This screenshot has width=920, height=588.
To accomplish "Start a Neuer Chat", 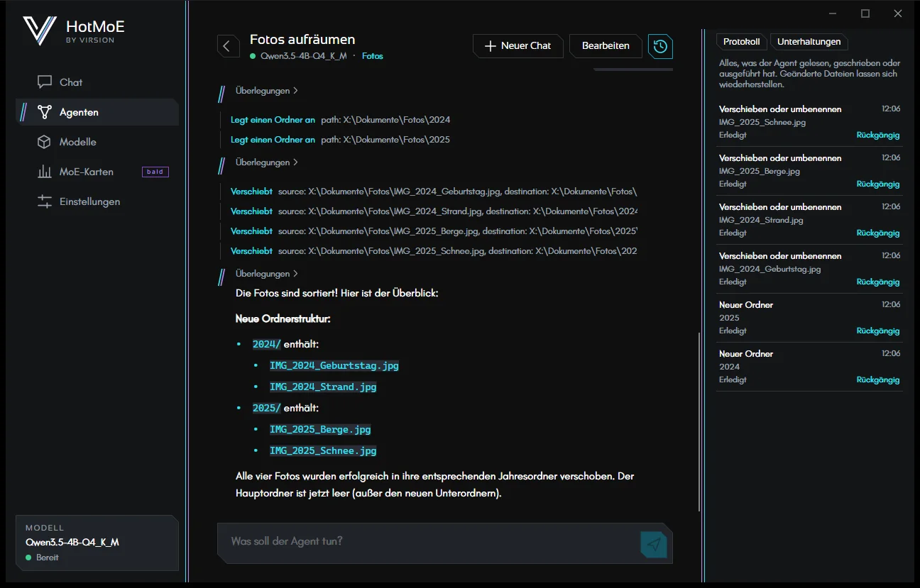I will pos(518,46).
